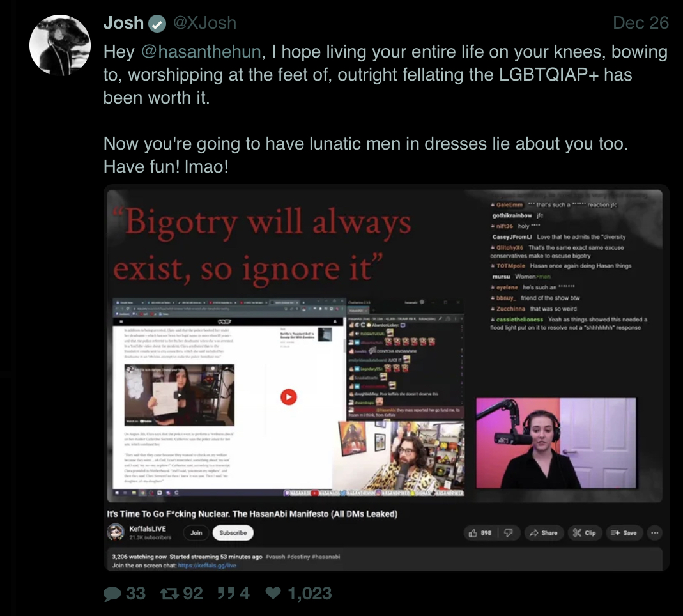Click the blue verified checkmark badge
Screen dimensions: 683x616
157,24
